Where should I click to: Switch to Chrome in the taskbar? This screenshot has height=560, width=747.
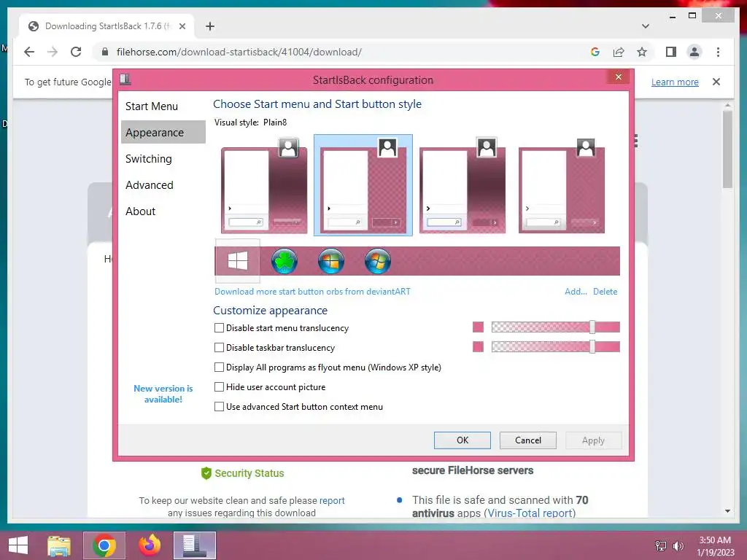click(x=104, y=545)
